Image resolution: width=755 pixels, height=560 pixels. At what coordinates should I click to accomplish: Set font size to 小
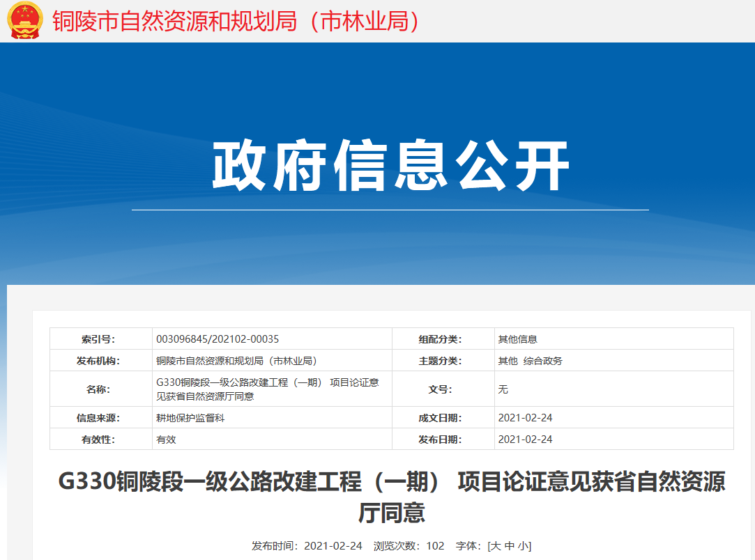click(x=523, y=546)
